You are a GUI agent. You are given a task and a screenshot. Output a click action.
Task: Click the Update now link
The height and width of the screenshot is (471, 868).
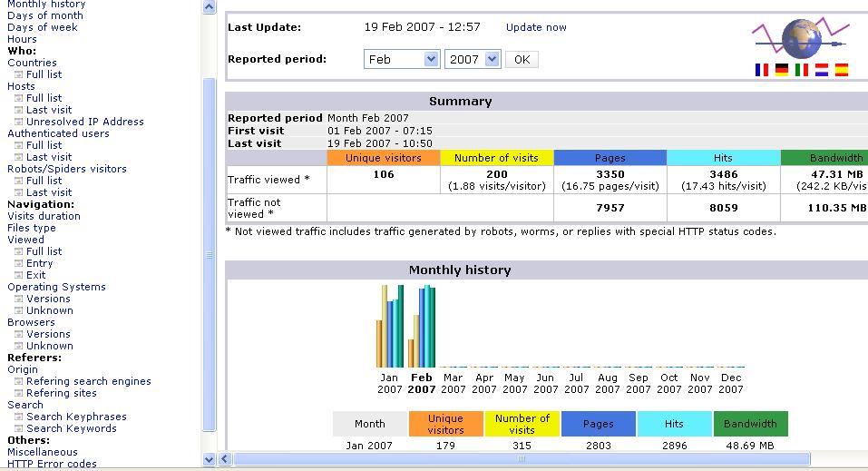536,27
